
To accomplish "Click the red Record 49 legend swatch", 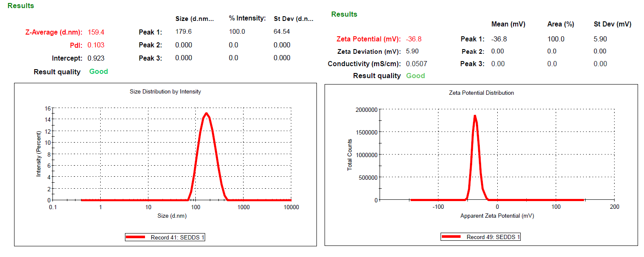I will tap(452, 237).
